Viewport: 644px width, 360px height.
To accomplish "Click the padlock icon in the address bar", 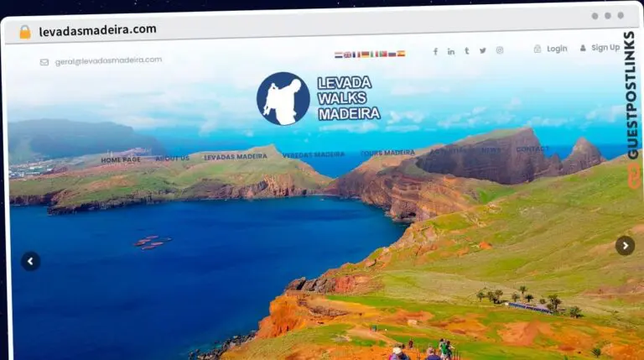I will 25,32.
